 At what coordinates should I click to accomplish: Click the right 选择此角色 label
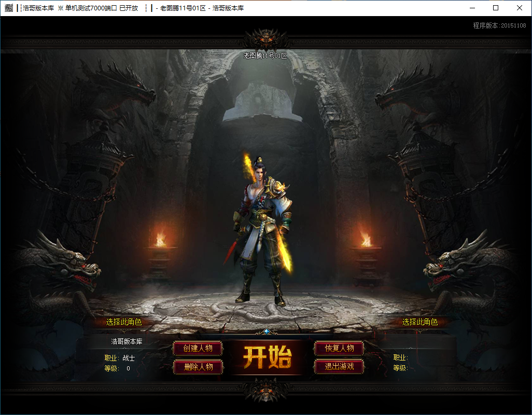point(419,322)
